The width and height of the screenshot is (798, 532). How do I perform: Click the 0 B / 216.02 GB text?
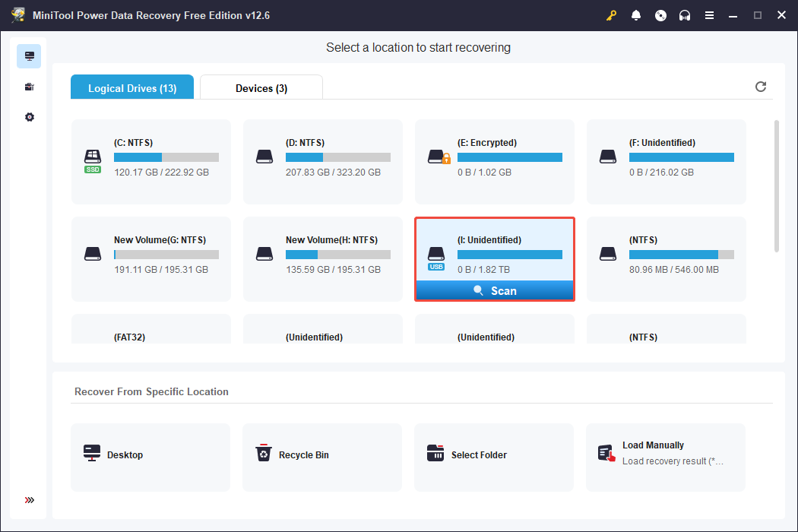[x=661, y=172]
